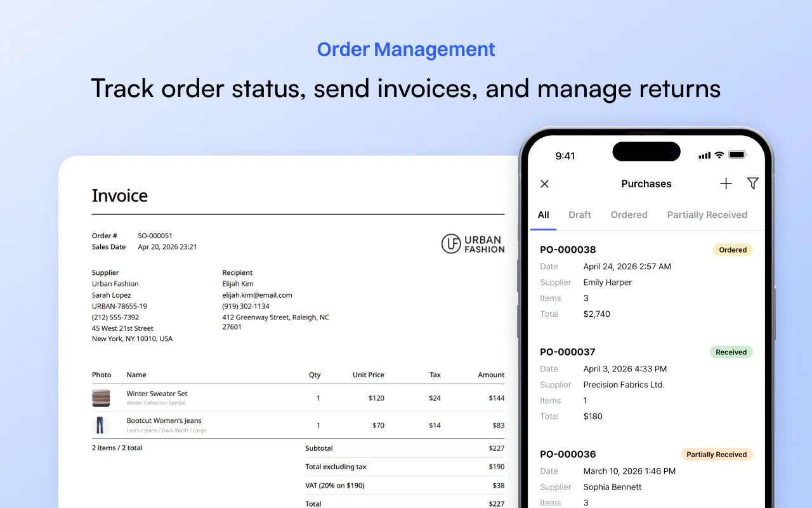Switch to the Ordered tab

629,215
